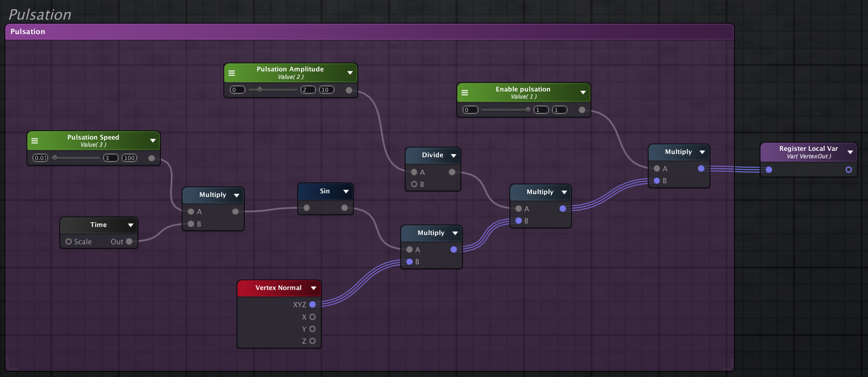Expand Vertex Normal node dropdown arrow
The width and height of the screenshot is (868, 377).
pyautogui.click(x=313, y=288)
